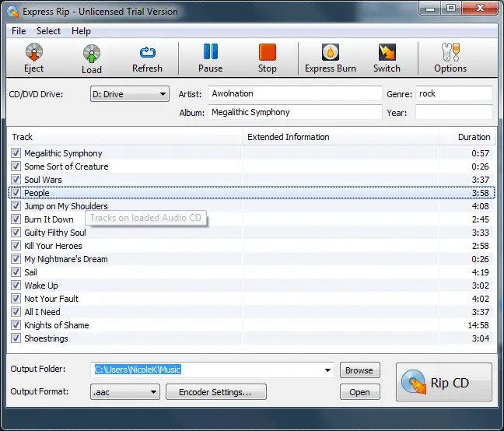The width and height of the screenshot is (504, 431).
Task: Select the Wake Up track name
Action: [x=41, y=286]
